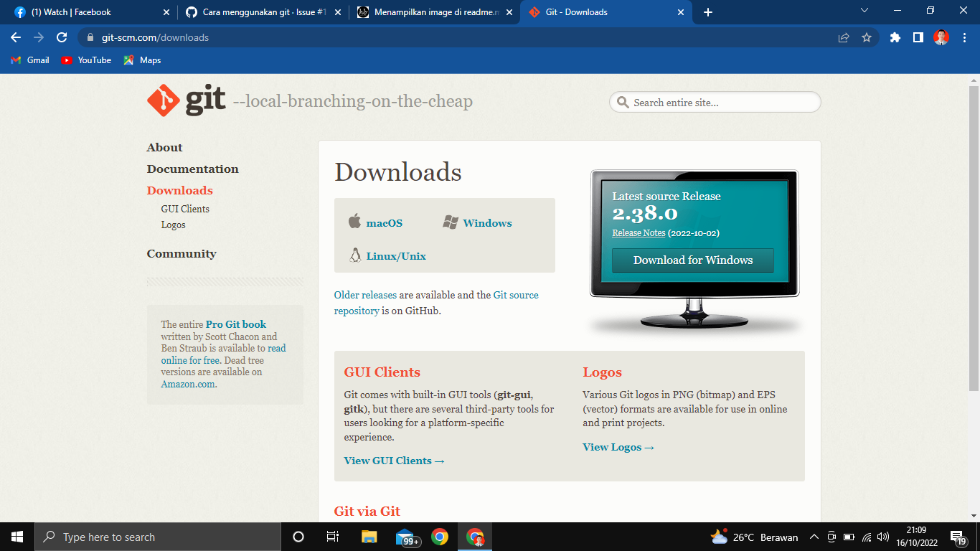Open the Gmail bookmark
Screen dimensions: 980x551
click(x=30, y=60)
